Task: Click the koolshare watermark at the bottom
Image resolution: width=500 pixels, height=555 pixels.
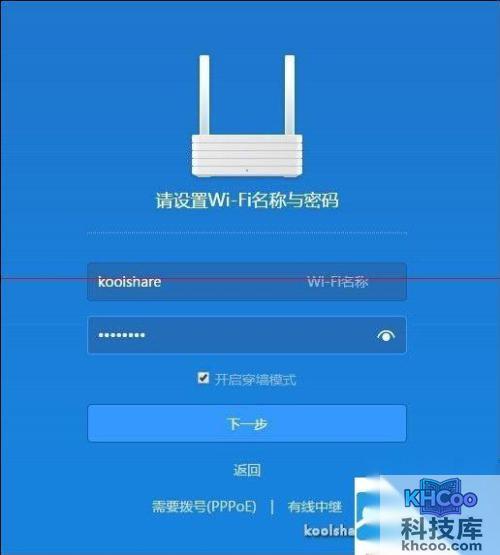Action: click(329, 530)
